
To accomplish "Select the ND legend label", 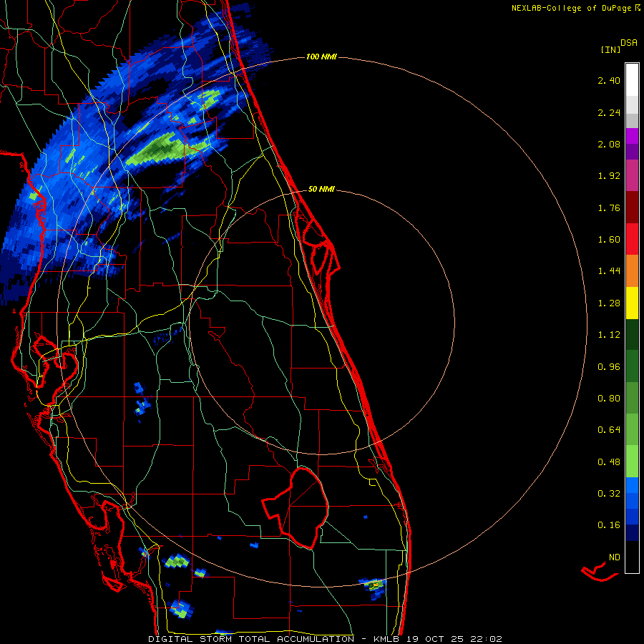I will [615, 557].
